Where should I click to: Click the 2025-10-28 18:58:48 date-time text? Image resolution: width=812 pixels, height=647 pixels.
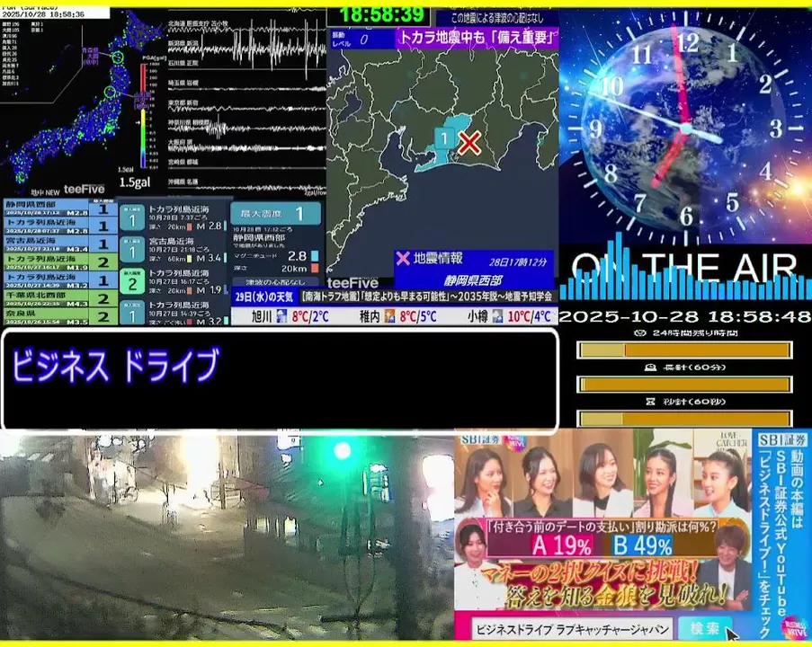point(685,317)
